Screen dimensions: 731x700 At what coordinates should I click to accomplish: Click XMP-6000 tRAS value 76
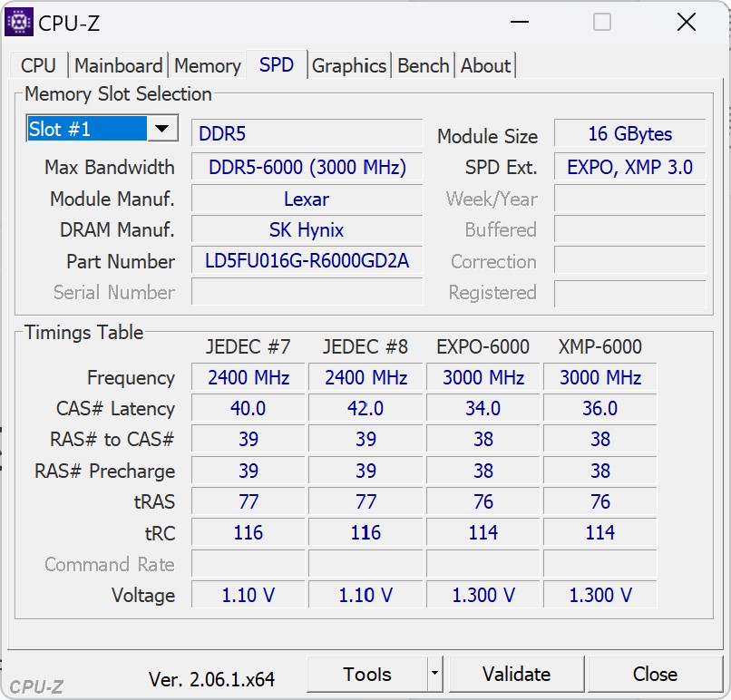[x=600, y=502]
